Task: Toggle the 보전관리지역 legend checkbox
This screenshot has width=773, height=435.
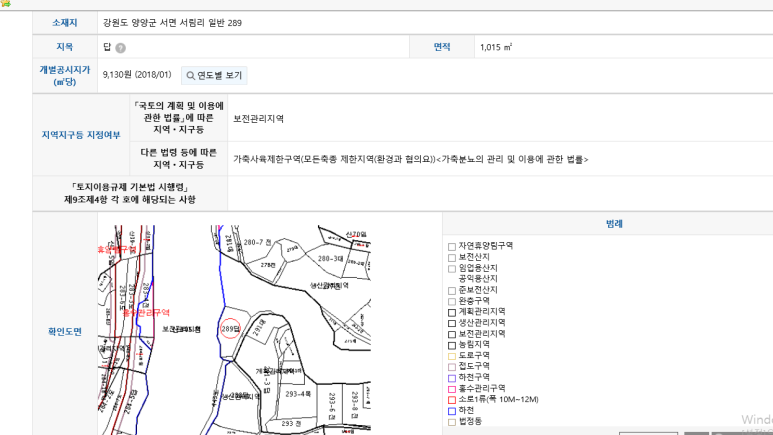Action: click(x=452, y=334)
